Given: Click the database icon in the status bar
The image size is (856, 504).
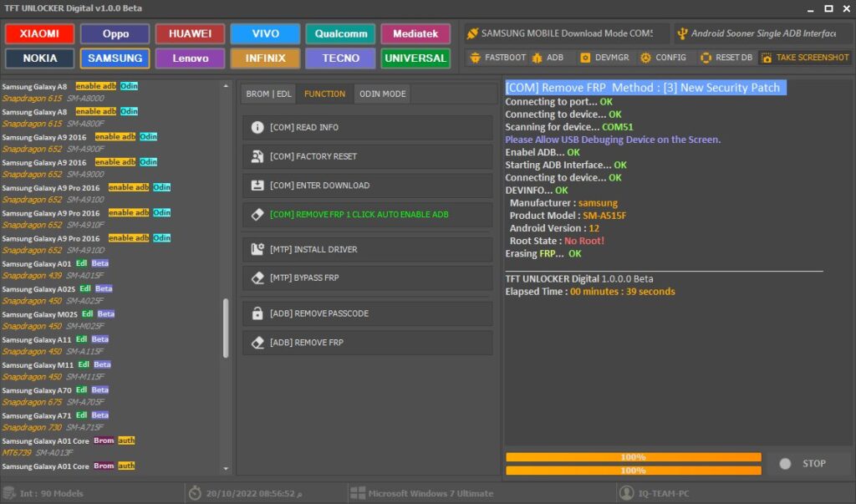Looking at the screenshot, I should click(x=9, y=493).
